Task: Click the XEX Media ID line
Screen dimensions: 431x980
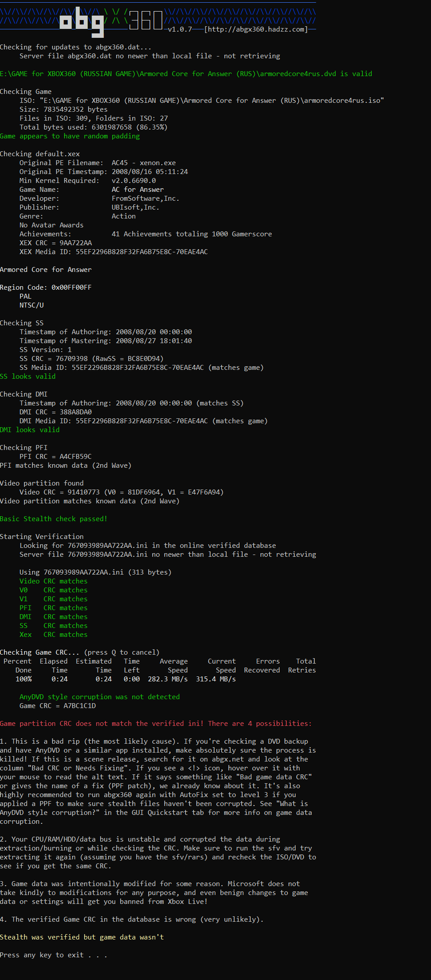Action: pos(114,252)
